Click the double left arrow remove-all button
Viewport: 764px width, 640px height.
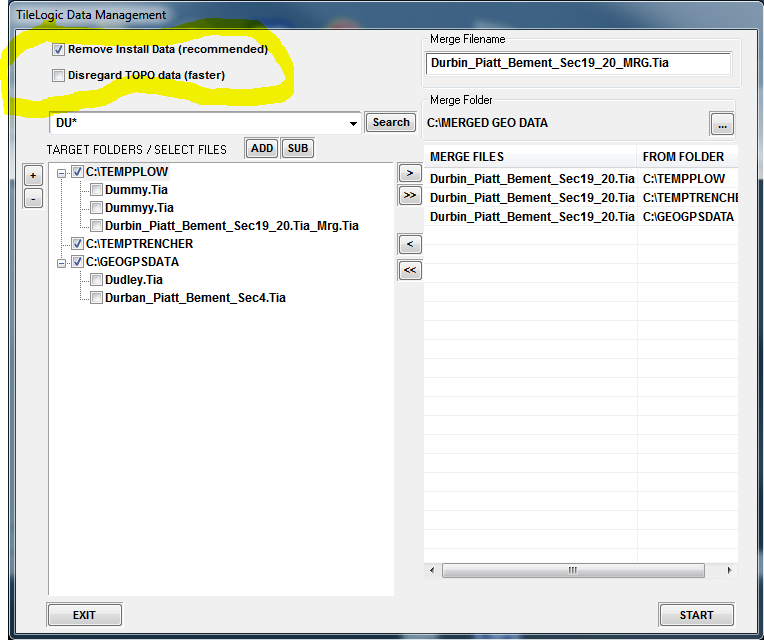(409, 269)
